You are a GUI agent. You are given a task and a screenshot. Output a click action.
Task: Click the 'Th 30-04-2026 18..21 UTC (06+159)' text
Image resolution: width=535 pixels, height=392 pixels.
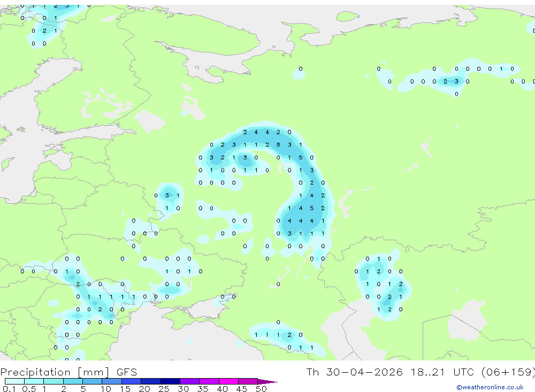click(x=421, y=372)
